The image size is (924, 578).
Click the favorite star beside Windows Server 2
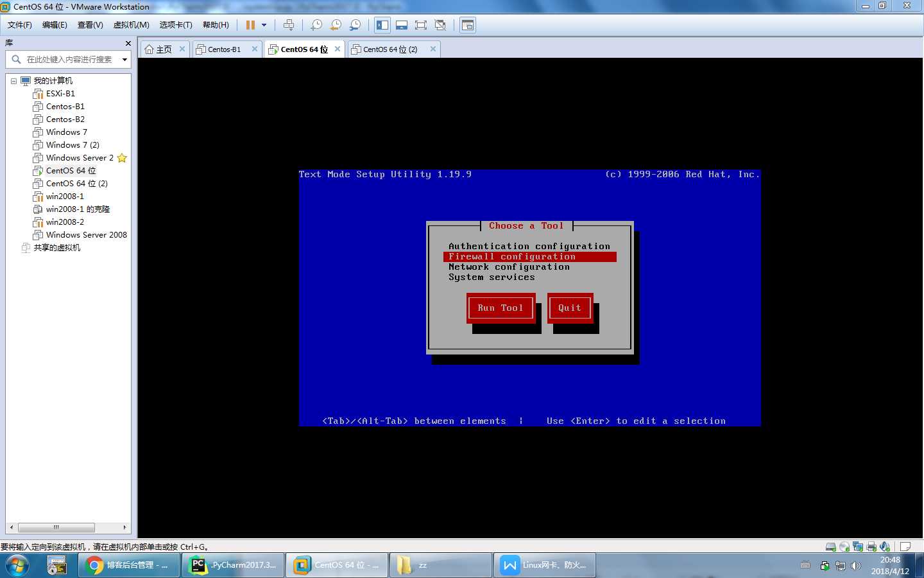pyautogui.click(x=122, y=158)
